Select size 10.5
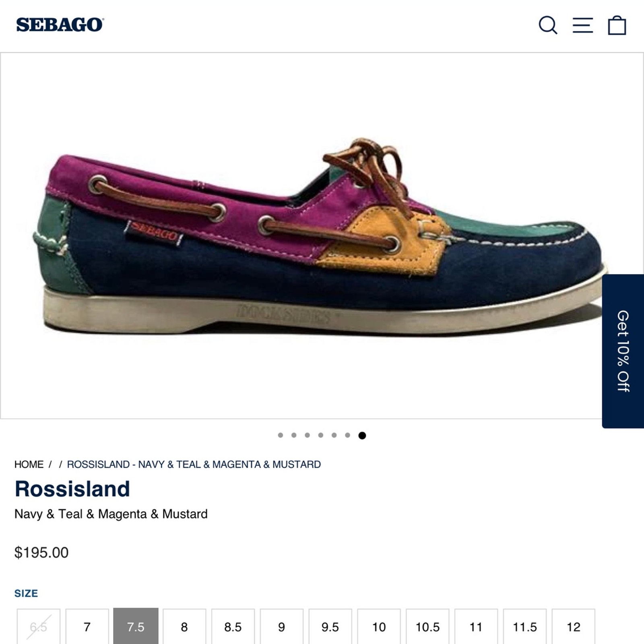Image resolution: width=644 pixels, height=644 pixels. (x=427, y=626)
